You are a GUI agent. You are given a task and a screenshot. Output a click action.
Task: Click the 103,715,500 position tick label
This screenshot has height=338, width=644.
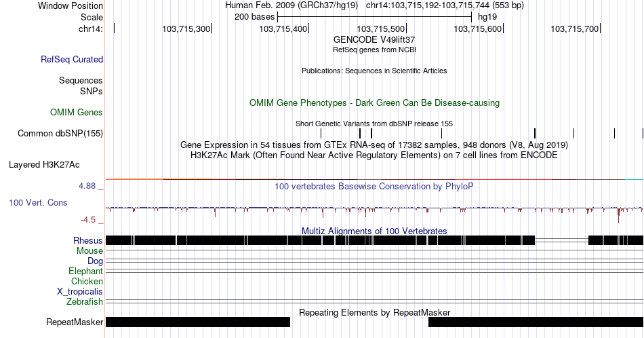click(x=380, y=29)
